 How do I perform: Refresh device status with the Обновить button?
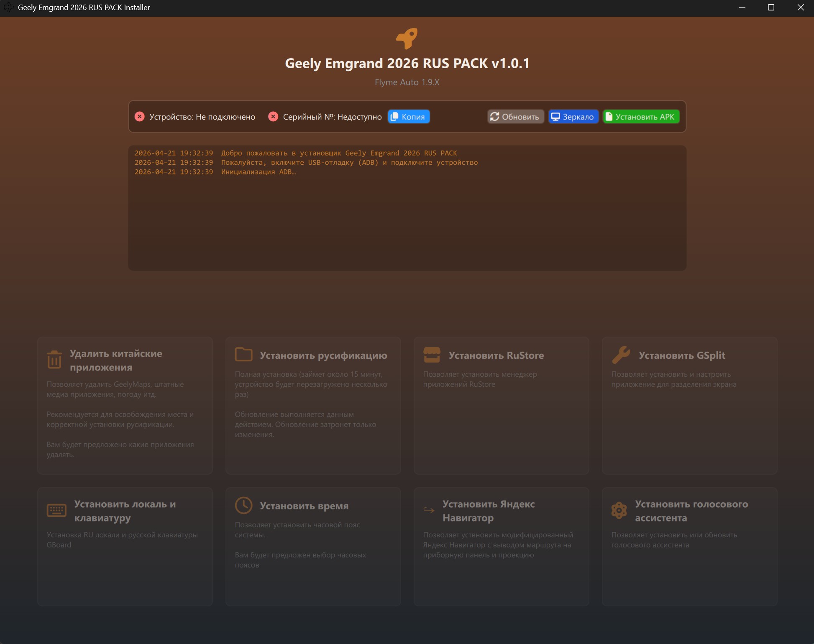[x=515, y=117]
